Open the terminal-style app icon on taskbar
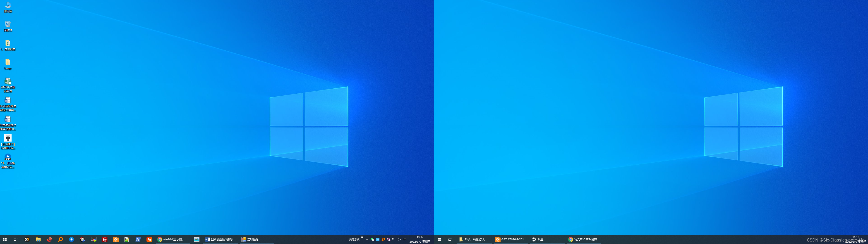The height and width of the screenshot is (244, 868). pos(94,239)
